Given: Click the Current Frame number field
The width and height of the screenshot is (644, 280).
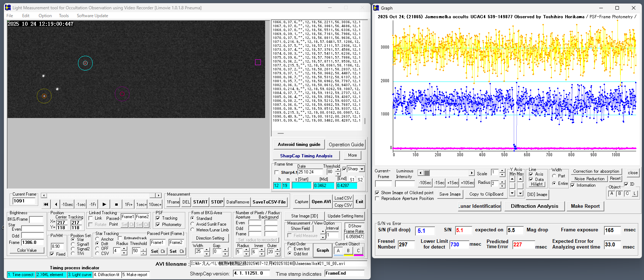Looking at the screenshot, I should pos(24,201).
